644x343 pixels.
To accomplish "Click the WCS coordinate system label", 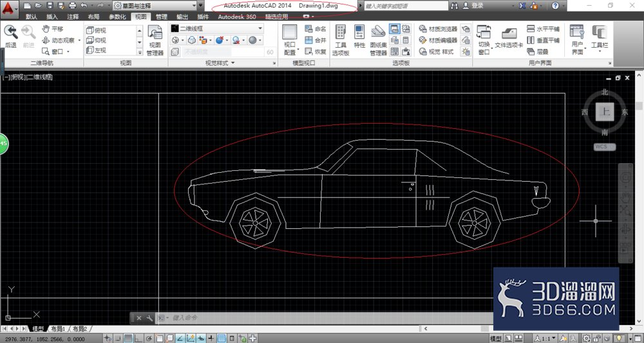I will [605, 147].
